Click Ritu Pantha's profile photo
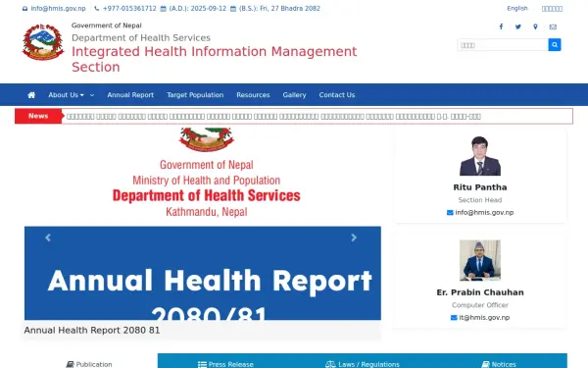Image resolution: width=588 pixels, height=368 pixels. pyautogui.click(x=480, y=156)
